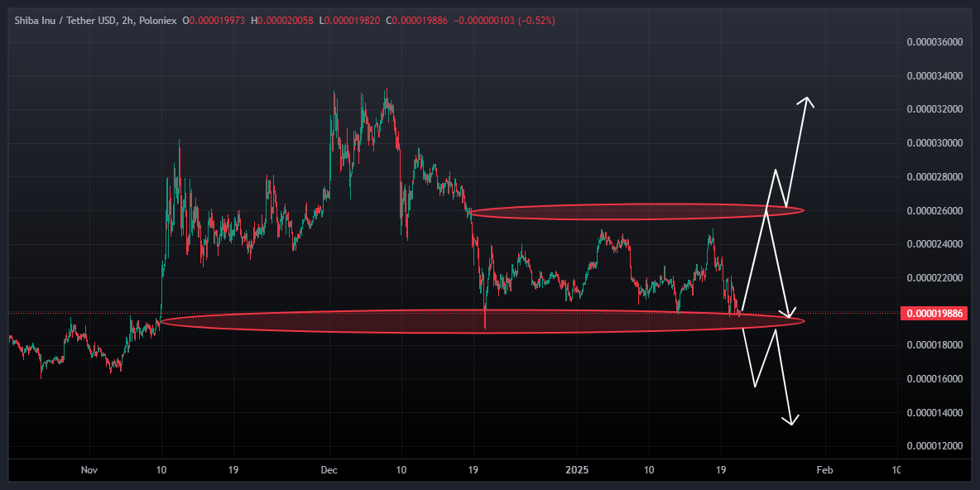Click the 0.000012000 price axis label
Viewport: 980px width, 490px height.
(x=934, y=446)
